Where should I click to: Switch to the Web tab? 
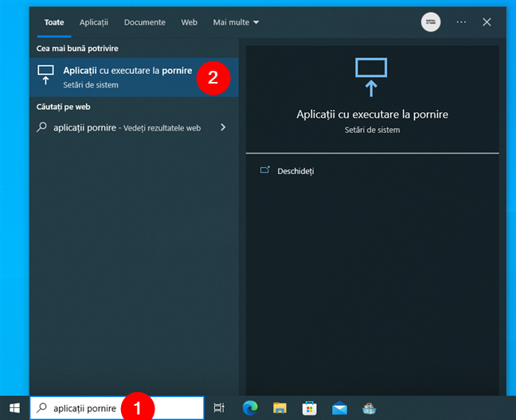(x=190, y=22)
